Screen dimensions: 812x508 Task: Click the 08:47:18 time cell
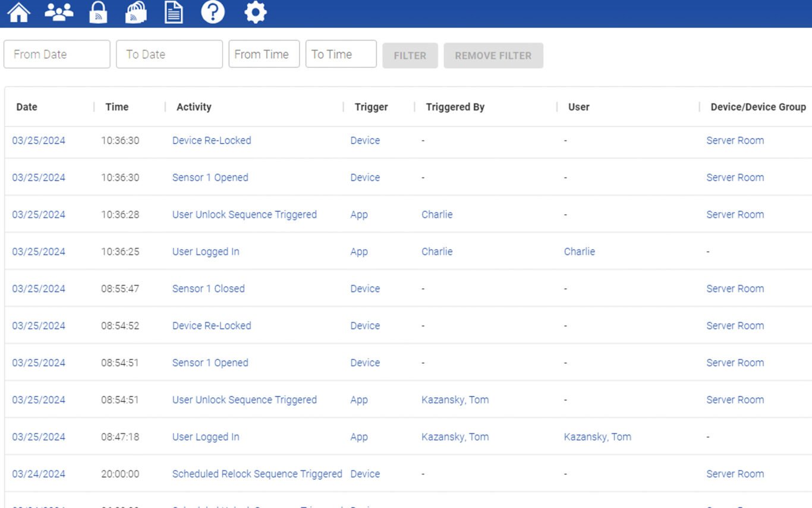point(120,437)
